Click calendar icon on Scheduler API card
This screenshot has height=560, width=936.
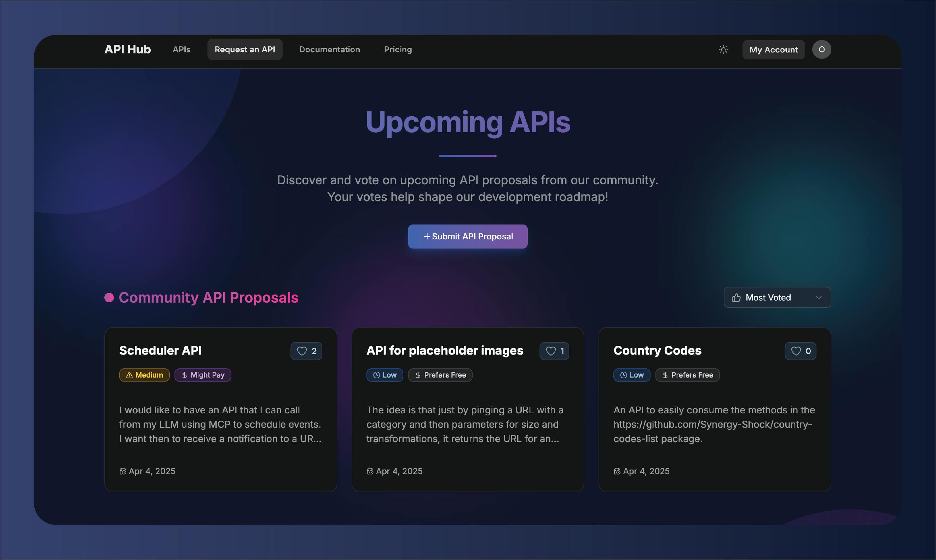123,471
